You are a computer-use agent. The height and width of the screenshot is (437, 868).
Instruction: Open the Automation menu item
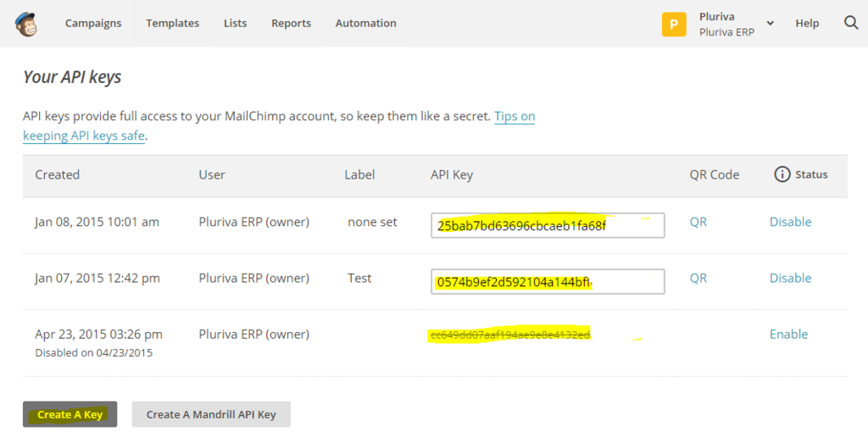[x=365, y=24]
